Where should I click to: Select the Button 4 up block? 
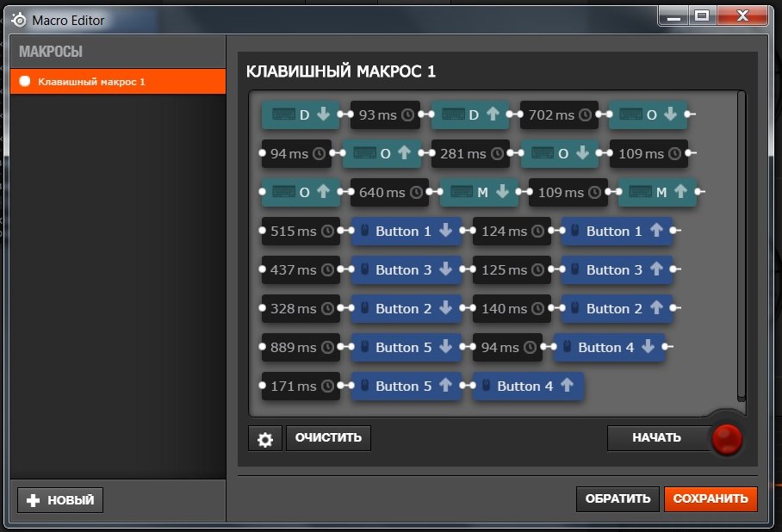coord(528,386)
